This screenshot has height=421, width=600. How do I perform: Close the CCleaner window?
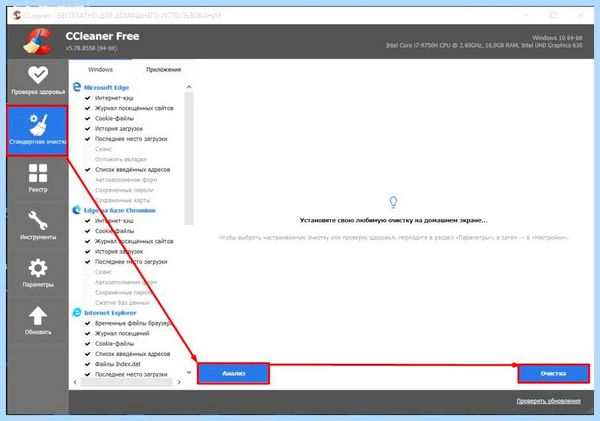580,15
